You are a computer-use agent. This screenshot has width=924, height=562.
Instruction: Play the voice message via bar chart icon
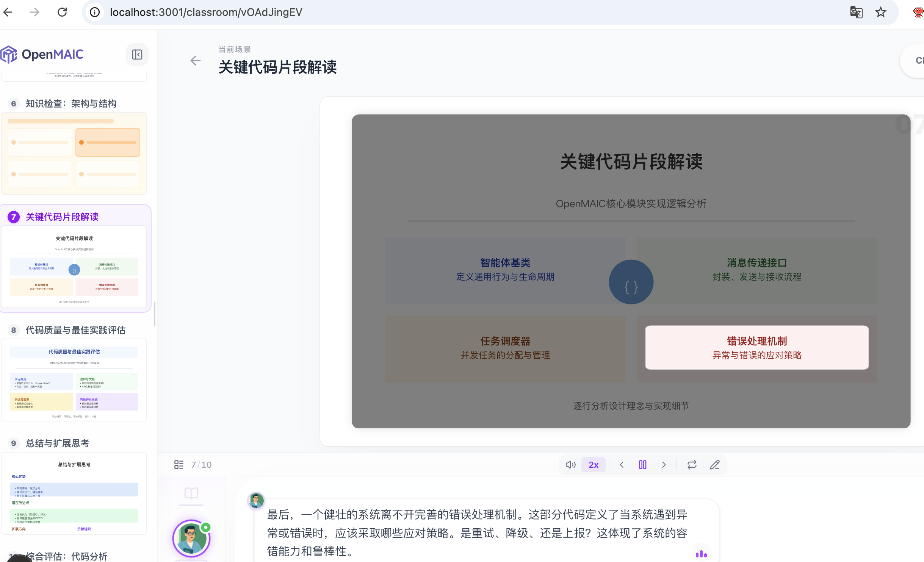(x=702, y=554)
